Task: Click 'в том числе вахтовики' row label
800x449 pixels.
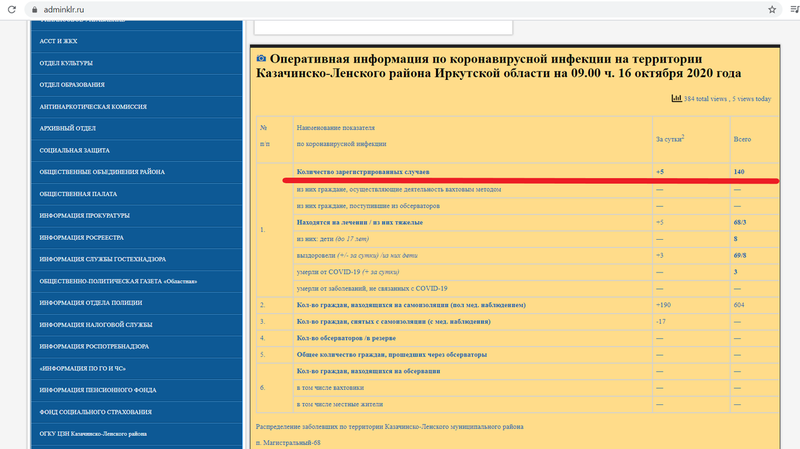Action: [x=330, y=388]
